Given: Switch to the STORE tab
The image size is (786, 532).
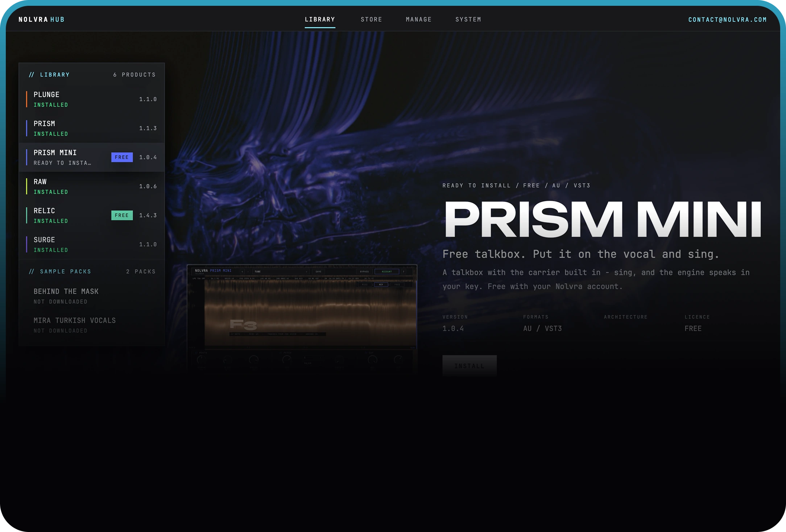Looking at the screenshot, I should pos(371,20).
